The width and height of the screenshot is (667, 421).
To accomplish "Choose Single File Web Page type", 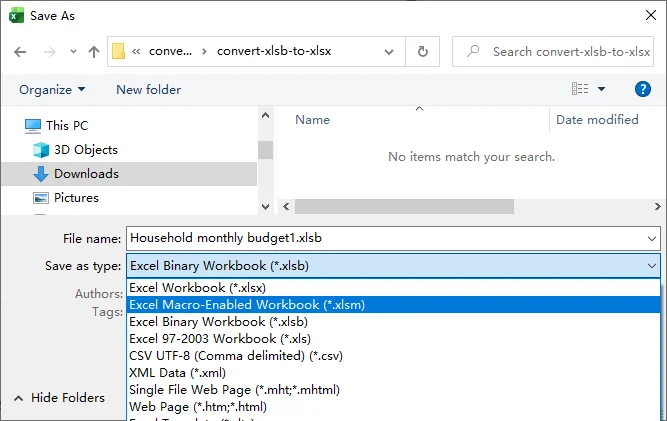I will (393, 390).
